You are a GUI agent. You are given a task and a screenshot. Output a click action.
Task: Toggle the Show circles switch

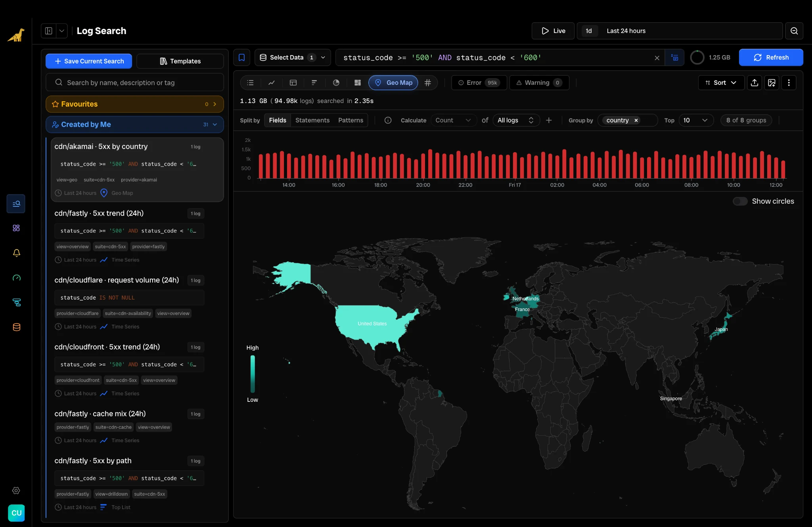click(x=740, y=201)
